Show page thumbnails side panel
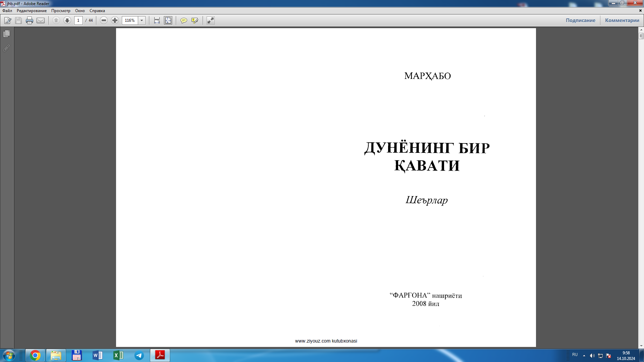The width and height of the screenshot is (644, 362). coord(6,34)
